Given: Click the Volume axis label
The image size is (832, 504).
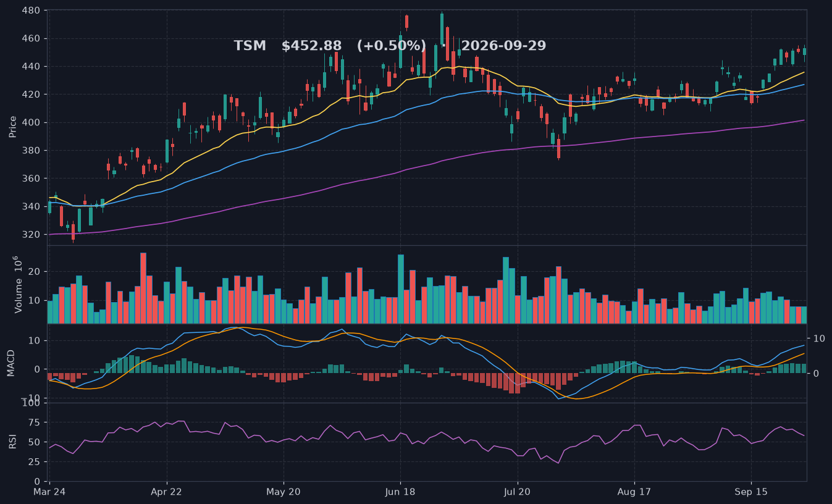Looking at the screenshot, I should (17, 284).
